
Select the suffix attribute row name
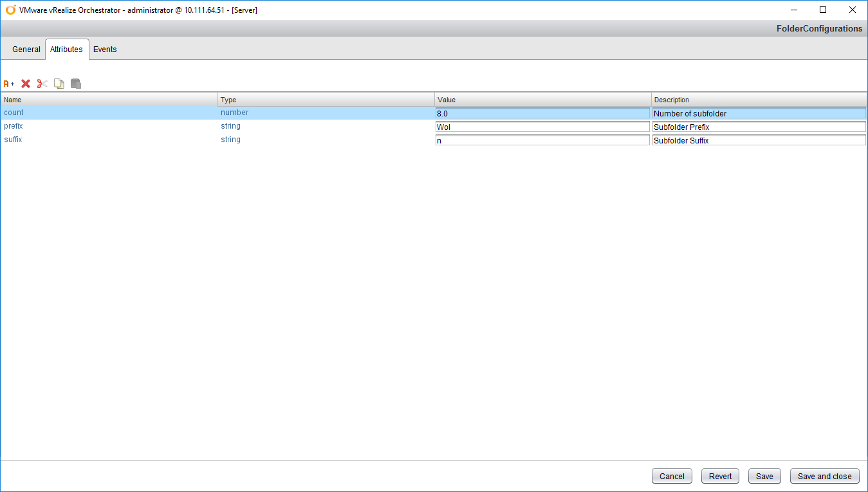point(14,140)
